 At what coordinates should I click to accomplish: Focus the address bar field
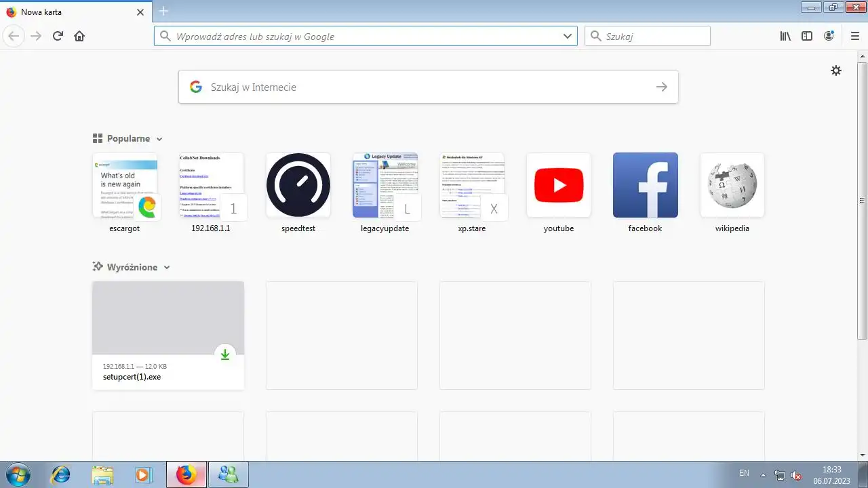click(366, 36)
